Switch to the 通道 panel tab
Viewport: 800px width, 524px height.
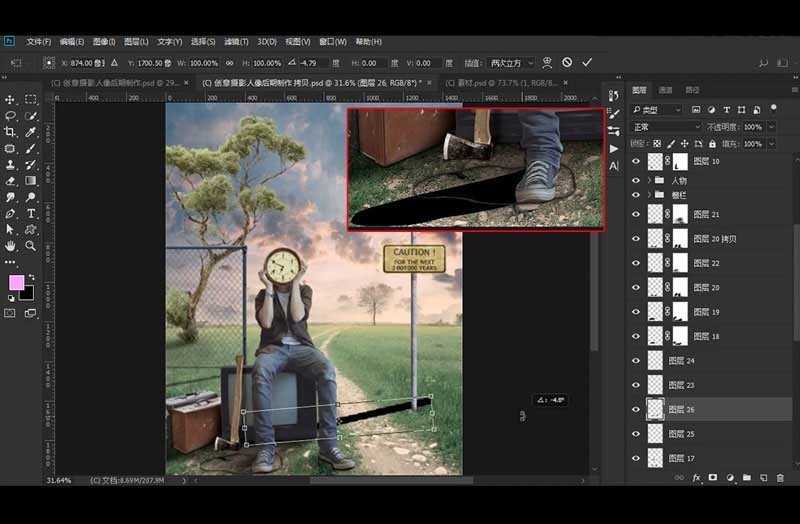pyautogui.click(x=665, y=90)
